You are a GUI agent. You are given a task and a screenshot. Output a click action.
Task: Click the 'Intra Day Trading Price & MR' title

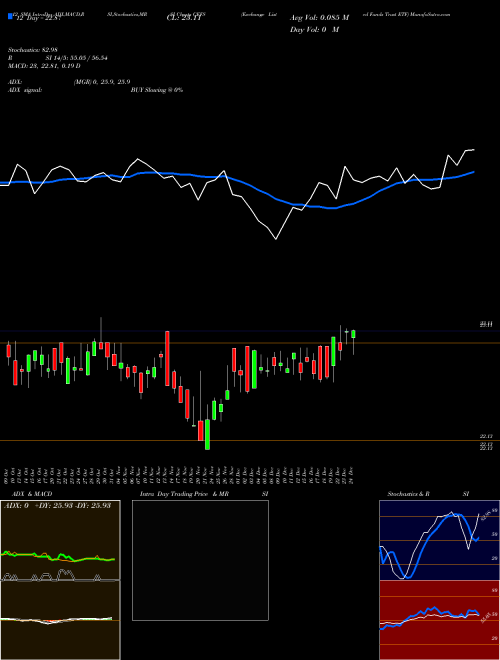point(184,494)
